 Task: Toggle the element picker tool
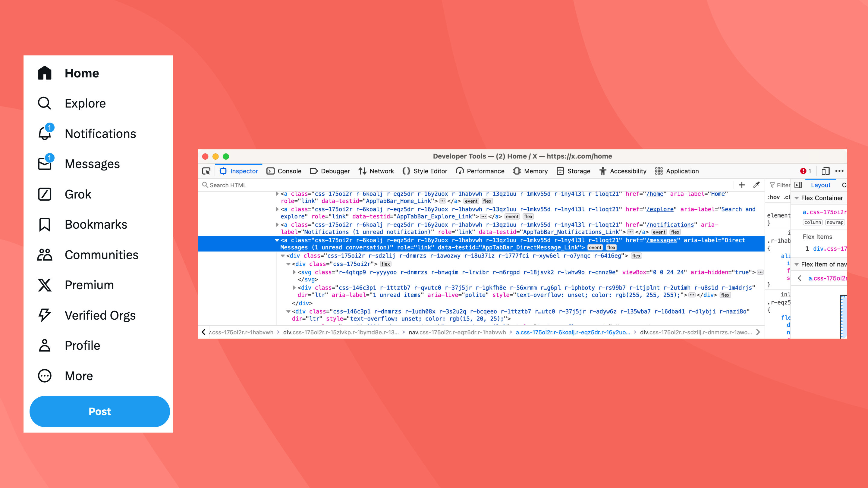tap(206, 171)
